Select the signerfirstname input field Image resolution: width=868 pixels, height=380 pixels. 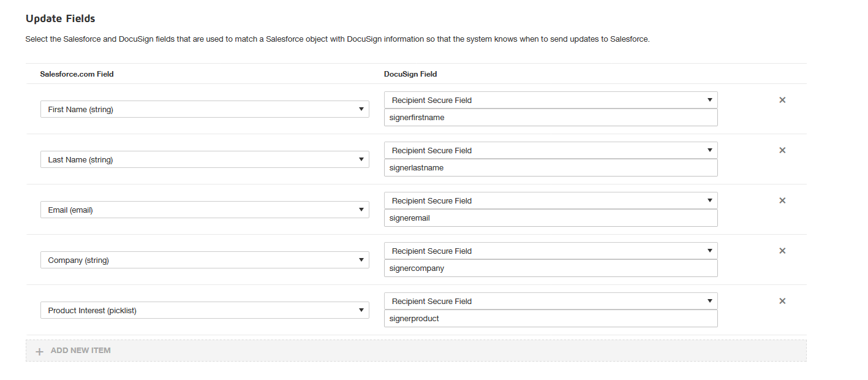549,117
